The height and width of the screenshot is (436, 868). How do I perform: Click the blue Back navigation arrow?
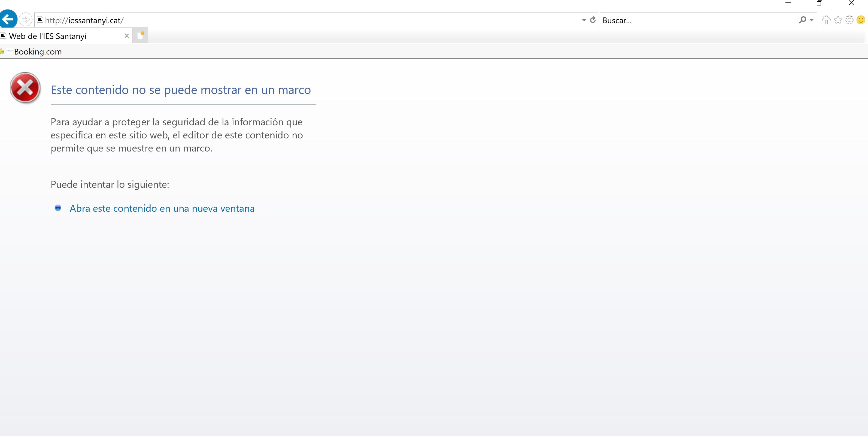(x=8, y=19)
